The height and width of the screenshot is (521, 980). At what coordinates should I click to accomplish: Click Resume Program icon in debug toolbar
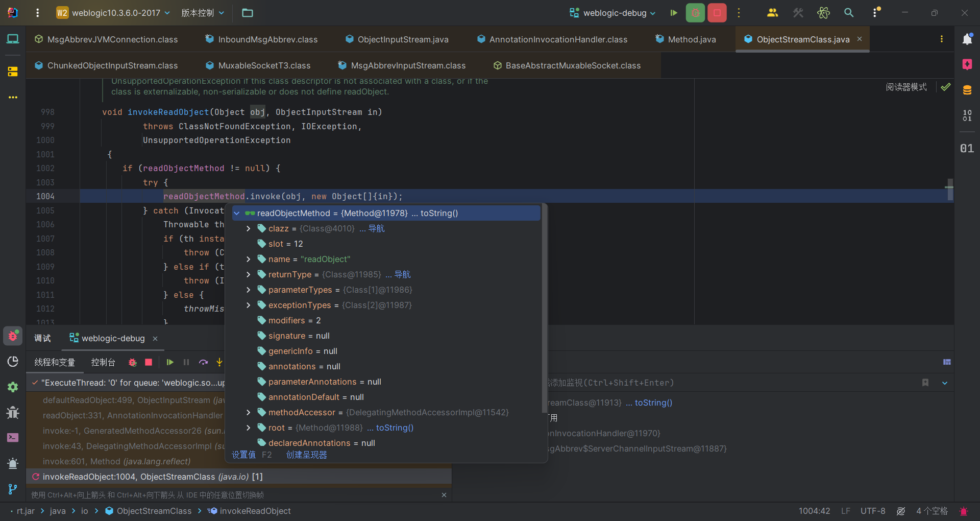(170, 362)
